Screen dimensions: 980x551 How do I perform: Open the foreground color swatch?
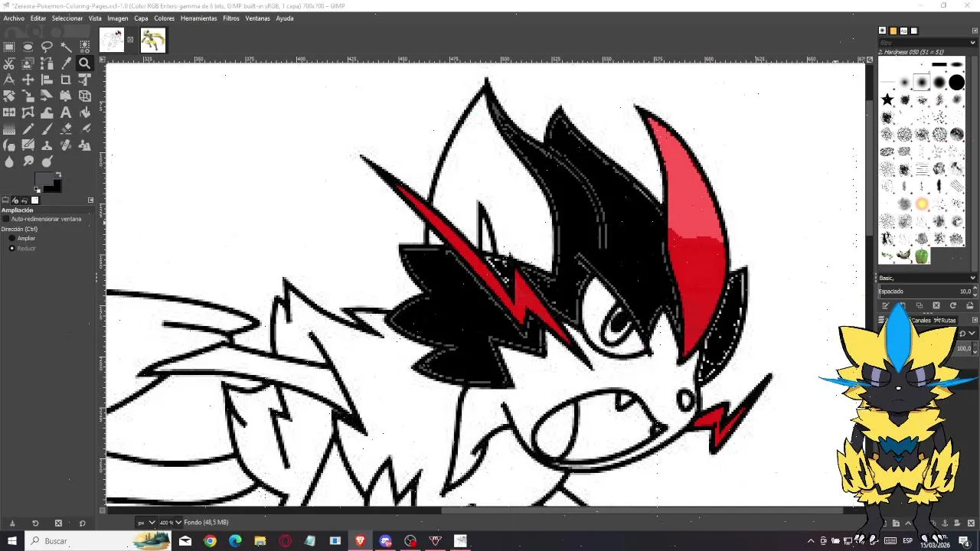tap(42, 178)
